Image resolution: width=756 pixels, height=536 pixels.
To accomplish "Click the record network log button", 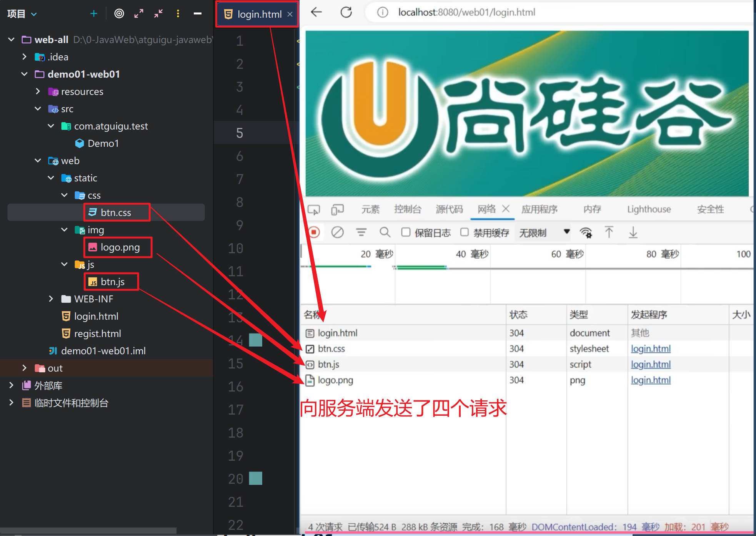I will tap(314, 232).
